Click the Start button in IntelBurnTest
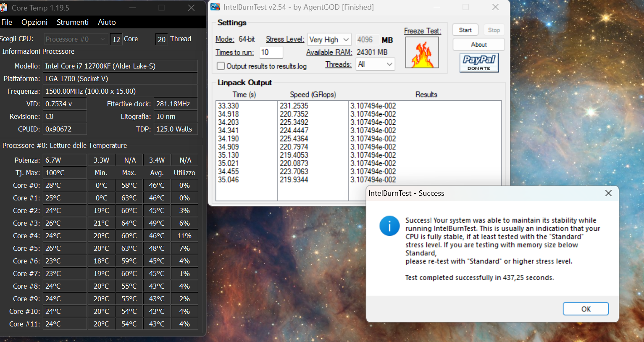644x342 pixels. pos(465,30)
